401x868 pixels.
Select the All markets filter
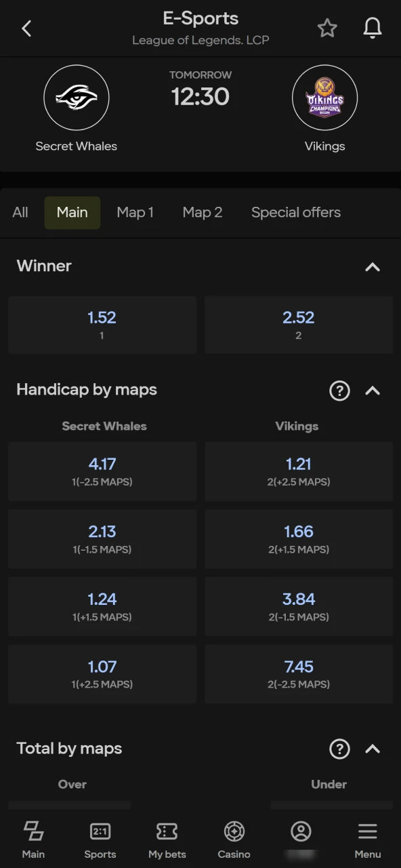pos(20,212)
